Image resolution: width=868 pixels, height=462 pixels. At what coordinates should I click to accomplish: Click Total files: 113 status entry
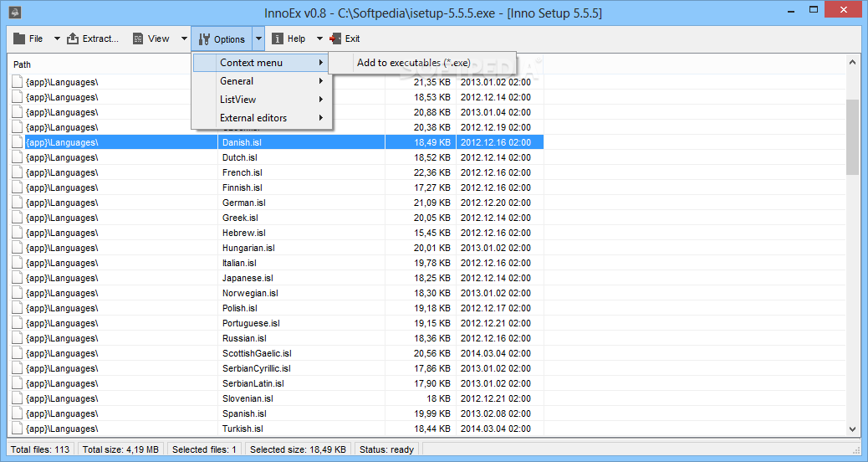(40, 449)
